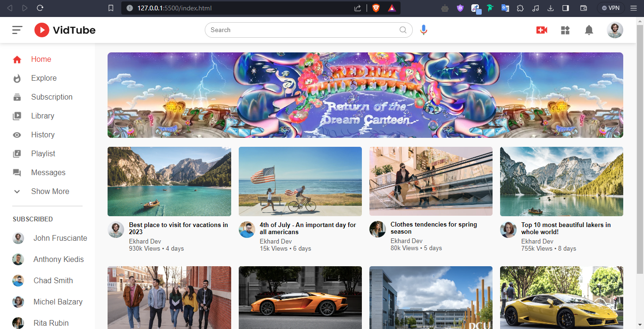Open the notifications bell icon
The height and width of the screenshot is (329, 644).
pyautogui.click(x=589, y=30)
